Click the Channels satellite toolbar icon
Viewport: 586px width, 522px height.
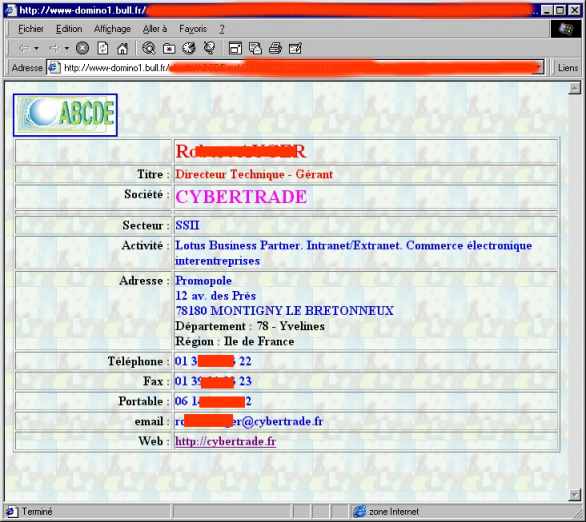[x=209, y=48]
